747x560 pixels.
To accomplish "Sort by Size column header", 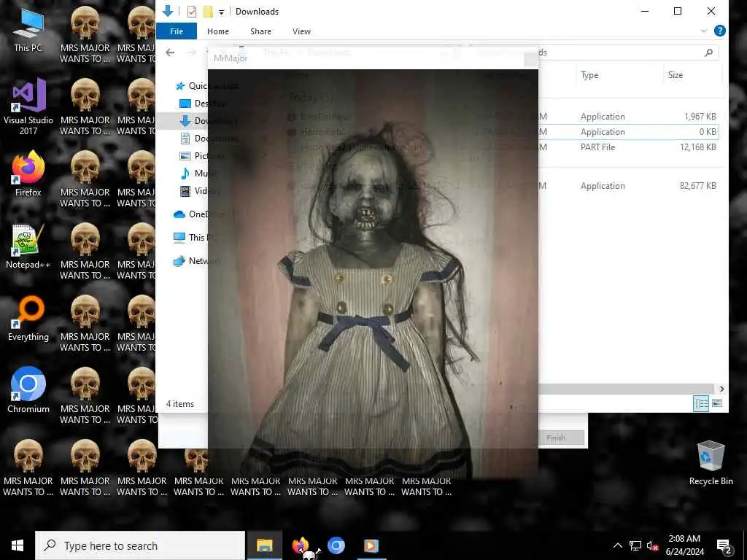I will [676, 75].
